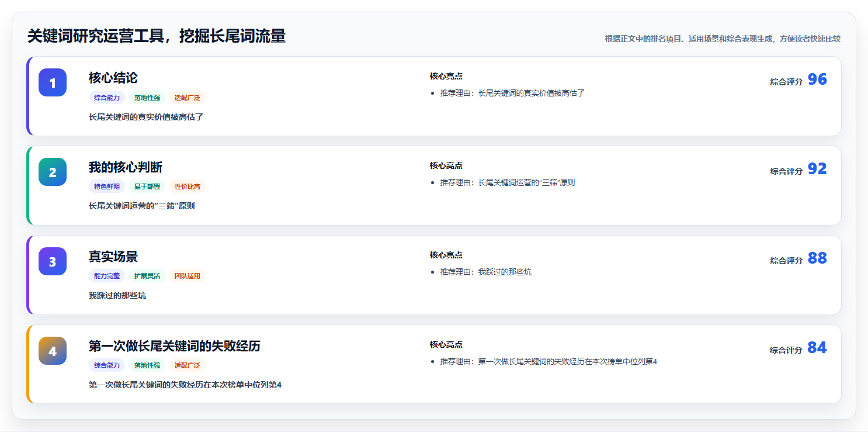The image size is (868, 432).
Task: Click the score 84
Action: click(817, 348)
